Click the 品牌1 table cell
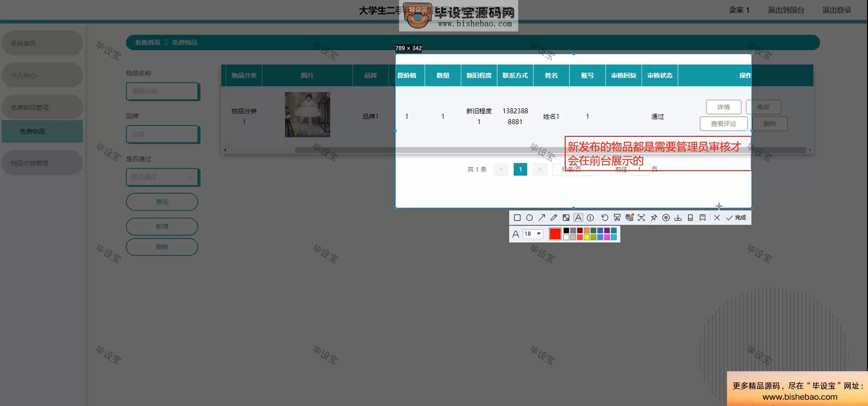This screenshot has width=868, height=406. tap(370, 116)
